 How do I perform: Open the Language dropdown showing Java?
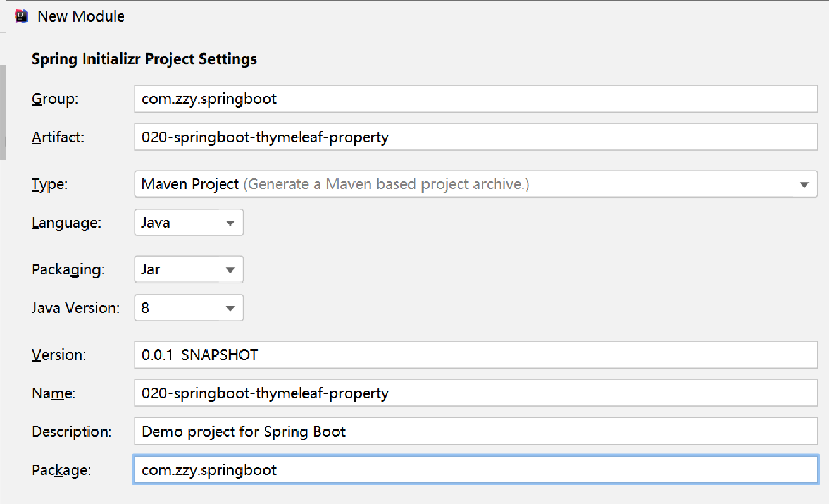pyautogui.click(x=189, y=223)
